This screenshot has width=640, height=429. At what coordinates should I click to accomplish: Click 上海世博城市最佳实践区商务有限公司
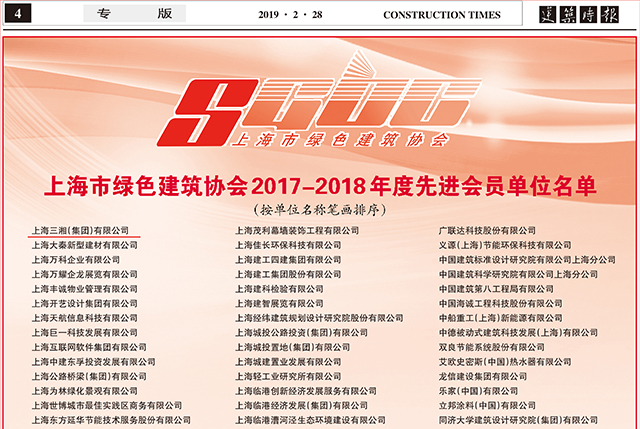(107, 406)
